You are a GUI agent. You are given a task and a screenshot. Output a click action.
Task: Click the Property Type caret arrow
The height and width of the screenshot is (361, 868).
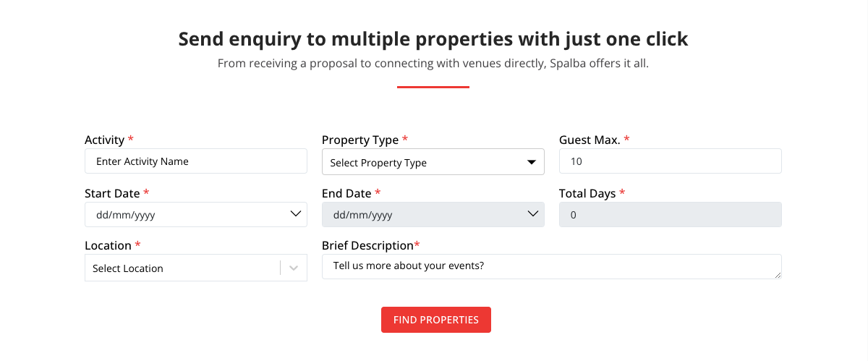click(532, 162)
